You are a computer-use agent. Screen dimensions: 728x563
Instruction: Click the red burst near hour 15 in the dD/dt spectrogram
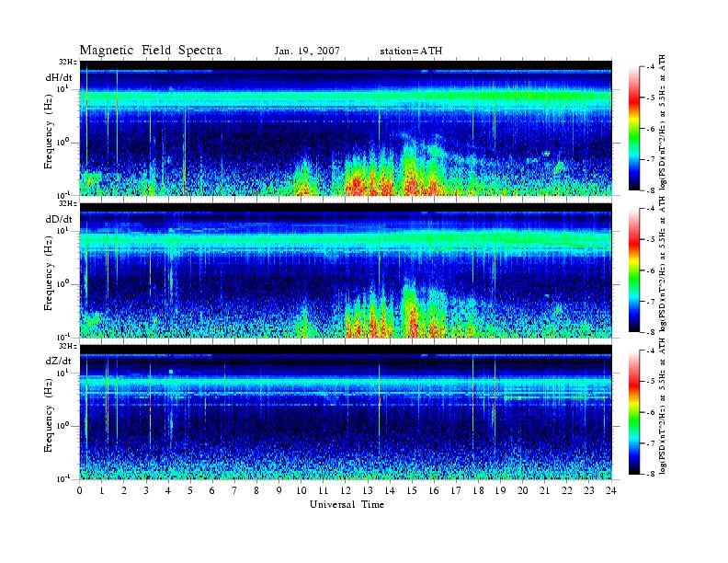pyautogui.click(x=412, y=320)
